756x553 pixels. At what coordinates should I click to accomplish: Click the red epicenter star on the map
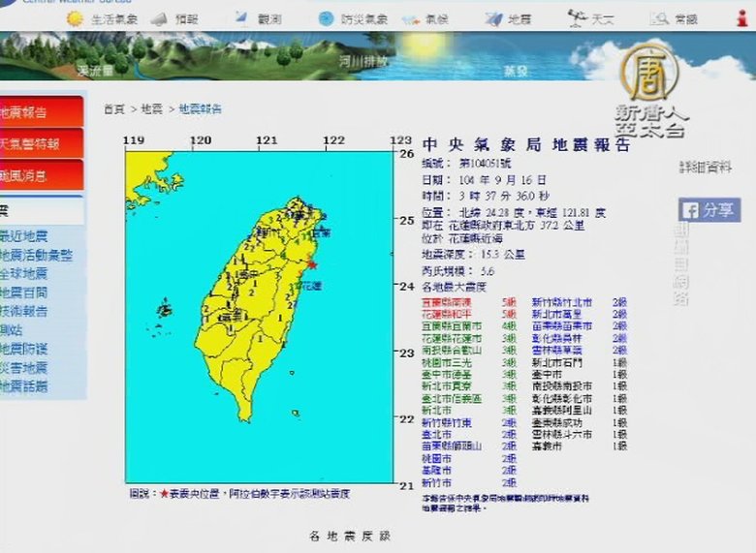[x=312, y=263]
